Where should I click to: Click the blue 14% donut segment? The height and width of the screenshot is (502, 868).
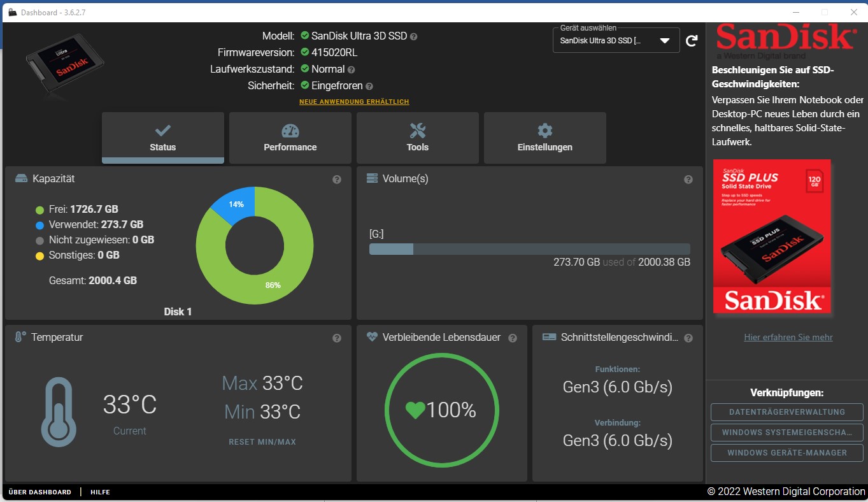(236, 204)
